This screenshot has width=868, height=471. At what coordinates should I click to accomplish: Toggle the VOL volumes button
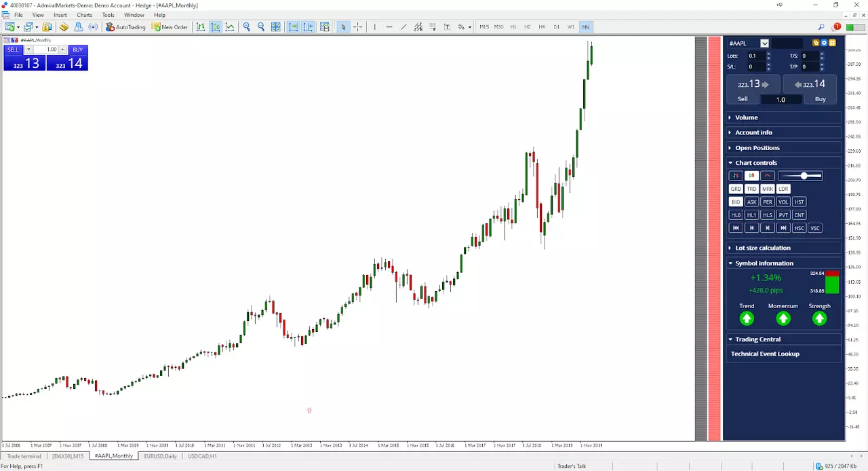(x=783, y=202)
